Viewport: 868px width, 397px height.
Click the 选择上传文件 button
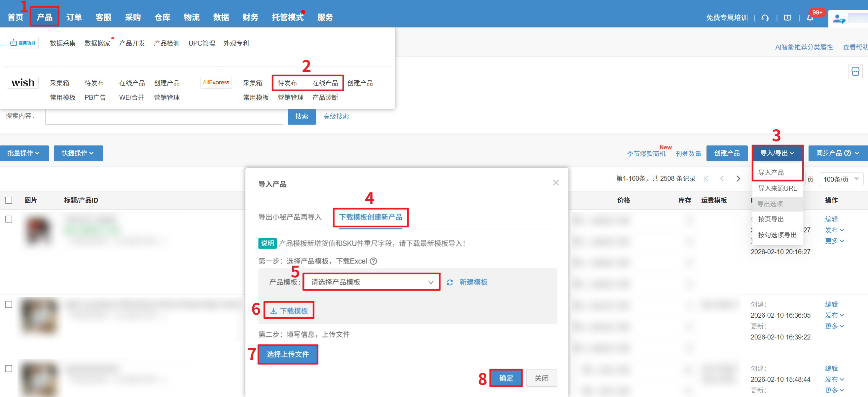click(287, 354)
